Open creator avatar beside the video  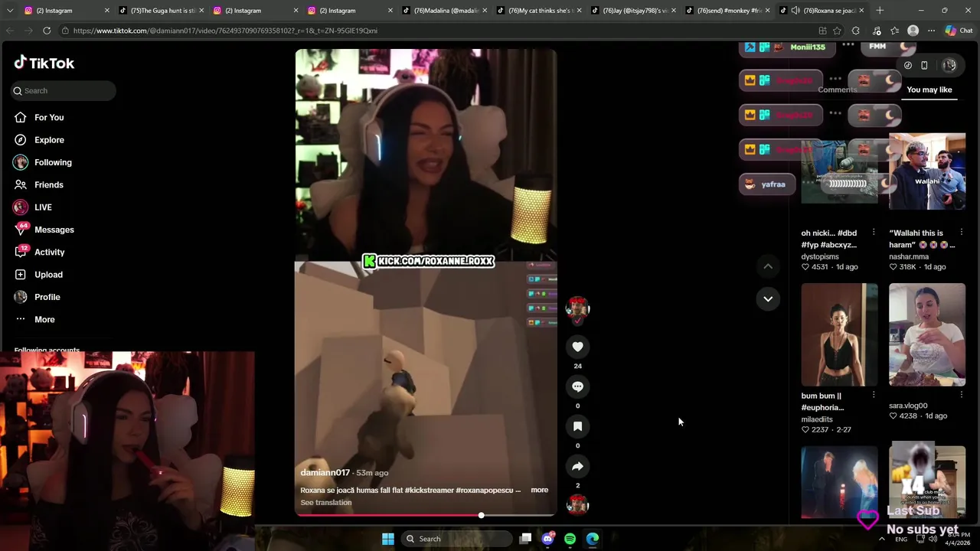pyautogui.click(x=577, y=308)
